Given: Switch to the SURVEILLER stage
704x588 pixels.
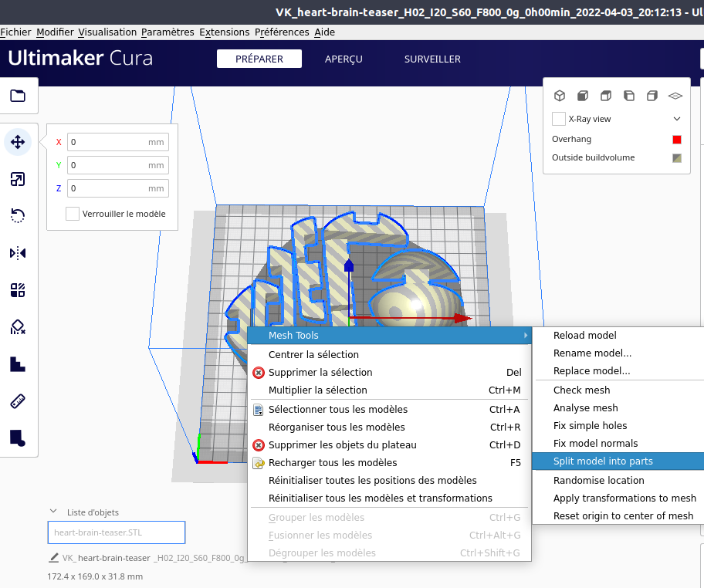Looking at the screenshot, I should pyautogui.click(x=432, y=59).
